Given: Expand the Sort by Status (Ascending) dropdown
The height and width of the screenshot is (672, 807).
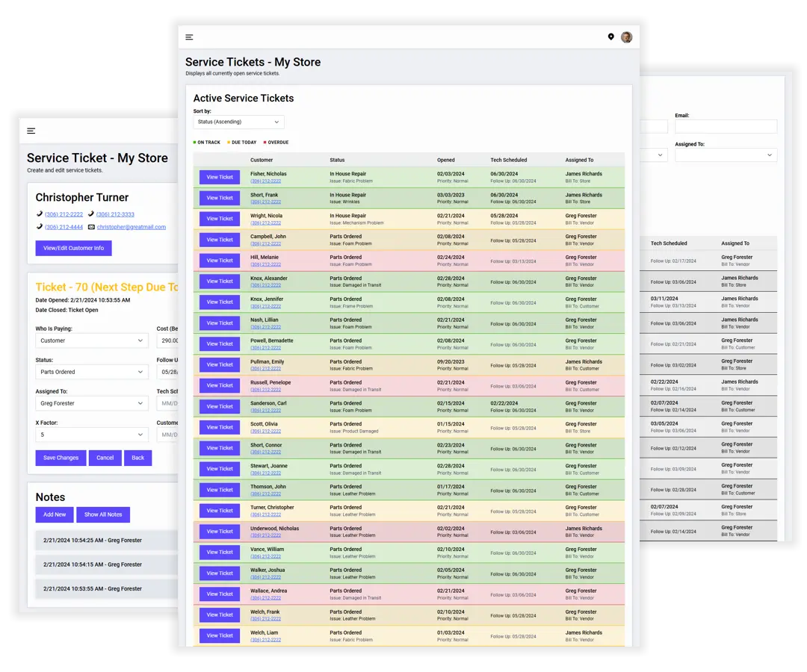Looking at the screenshot, I should point(238,122).
